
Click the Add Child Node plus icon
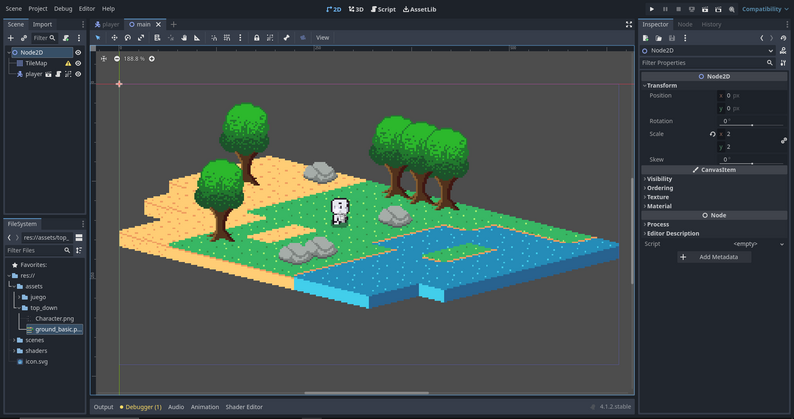(11, 38)
